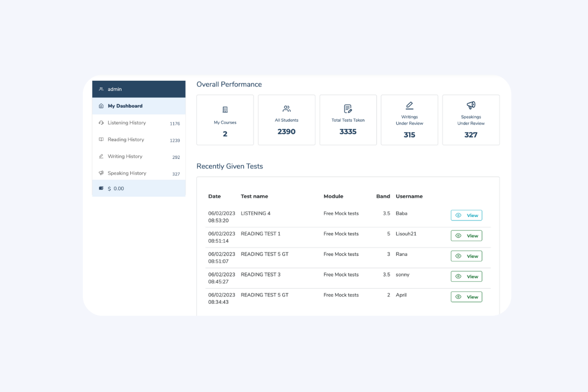
Task: Click the book icon for Reading History
Action: (x=101, y=140)
